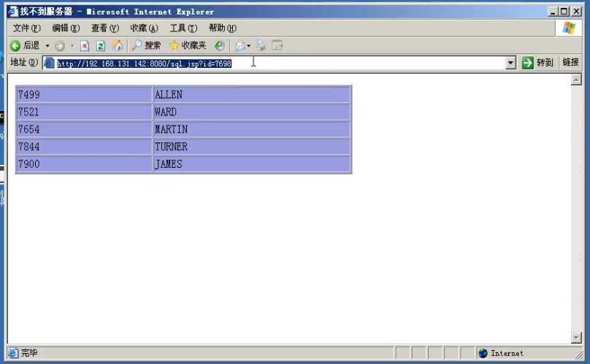
Task: Open the 查看(V) menu
Action: (x=105, y=28)
